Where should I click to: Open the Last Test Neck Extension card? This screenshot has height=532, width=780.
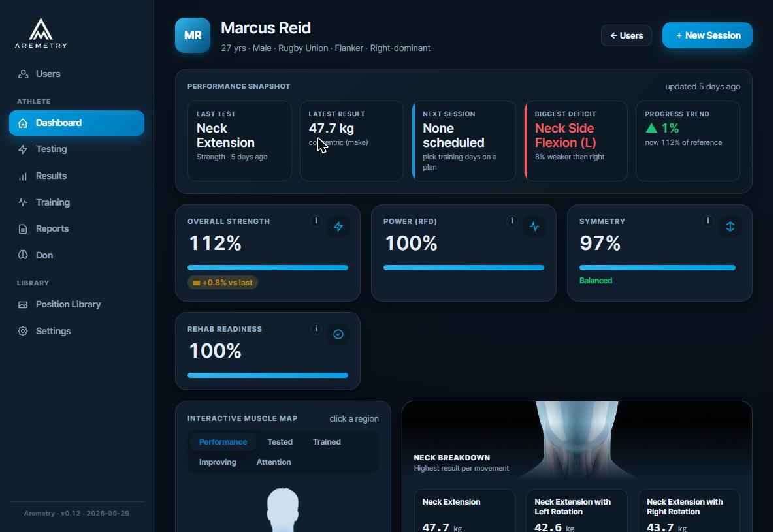[239, 141]
